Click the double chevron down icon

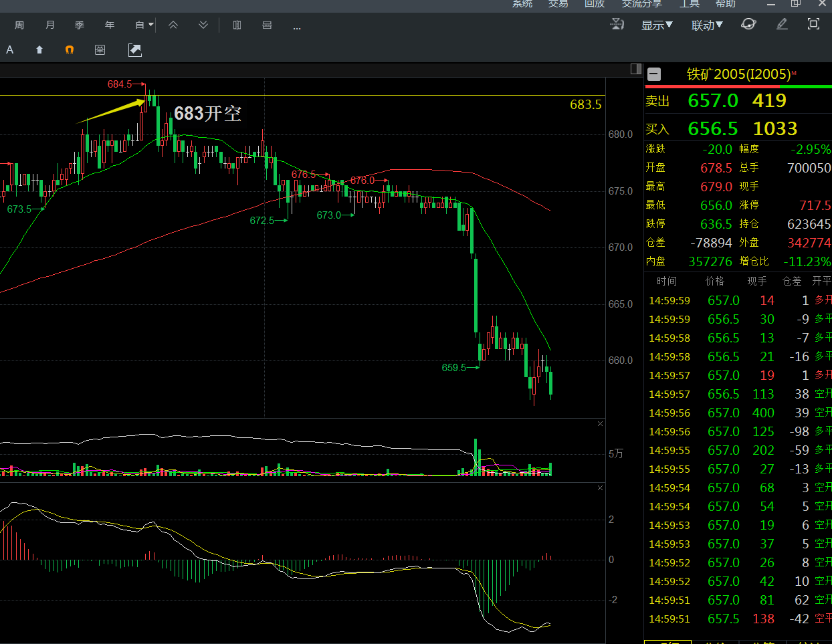203,25
